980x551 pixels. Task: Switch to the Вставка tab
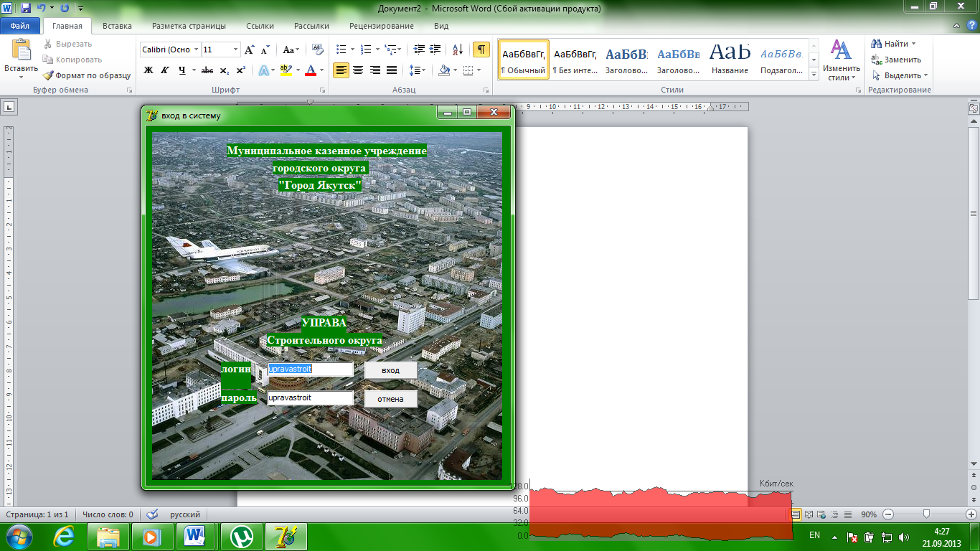pos(117,26)
